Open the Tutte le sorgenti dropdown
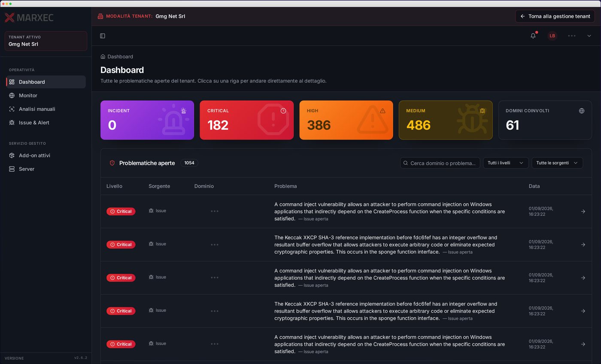Viewport: 601px width, 364px height. [x=557, y=163]
